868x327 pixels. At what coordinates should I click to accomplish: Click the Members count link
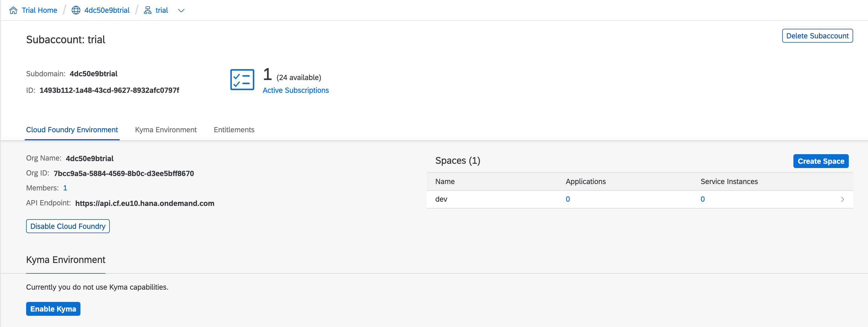coord(65,188)
